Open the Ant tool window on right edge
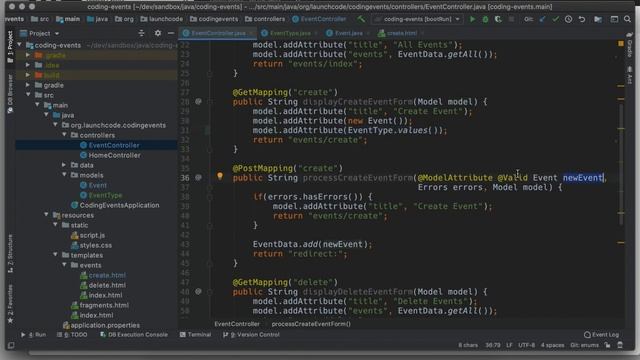This screenshot has height=360, width=640. 629,75
